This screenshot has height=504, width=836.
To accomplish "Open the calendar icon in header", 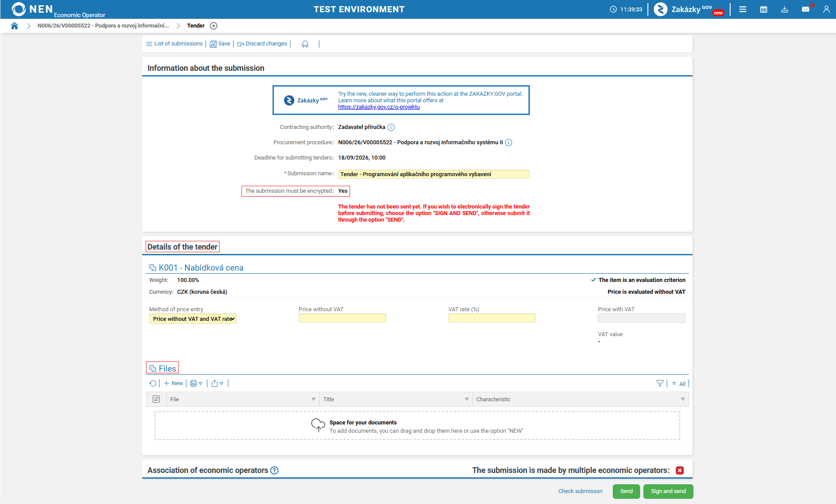I will 764,9.
